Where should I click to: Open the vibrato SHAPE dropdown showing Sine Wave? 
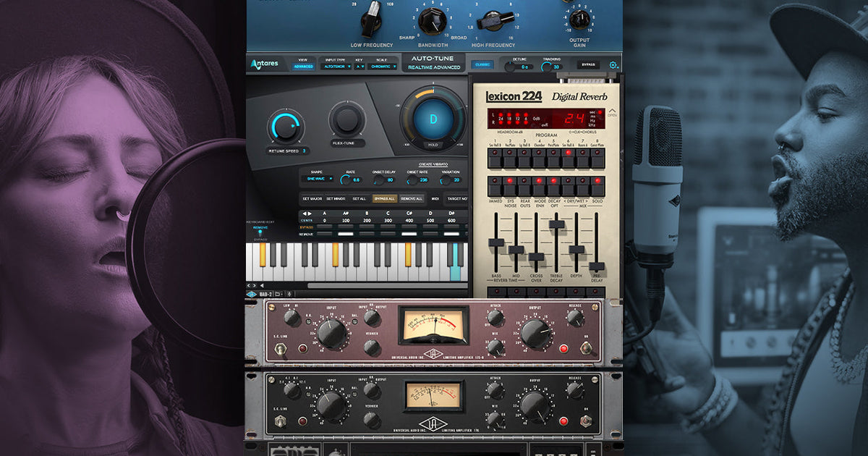pos(318,178)
